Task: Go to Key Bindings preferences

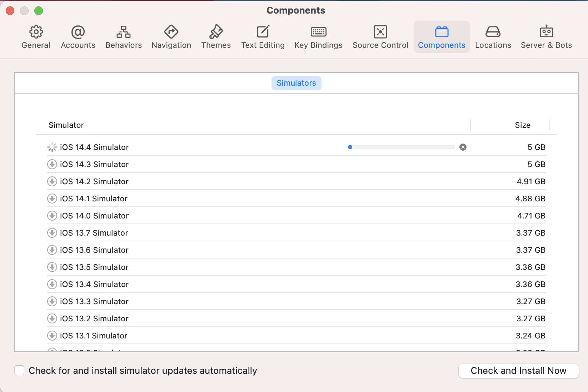Action: click(x=318, y=37)
